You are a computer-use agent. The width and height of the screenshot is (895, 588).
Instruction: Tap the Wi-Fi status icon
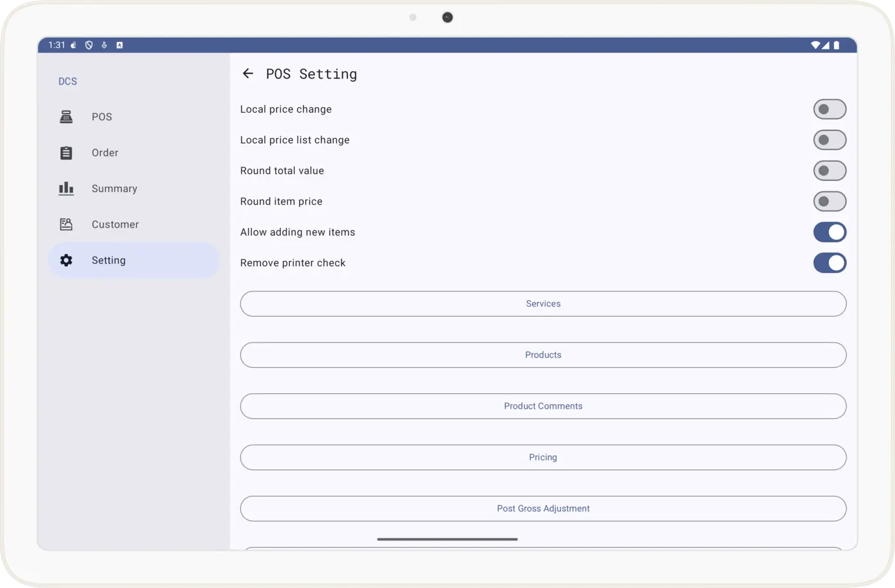coord(815,45)
